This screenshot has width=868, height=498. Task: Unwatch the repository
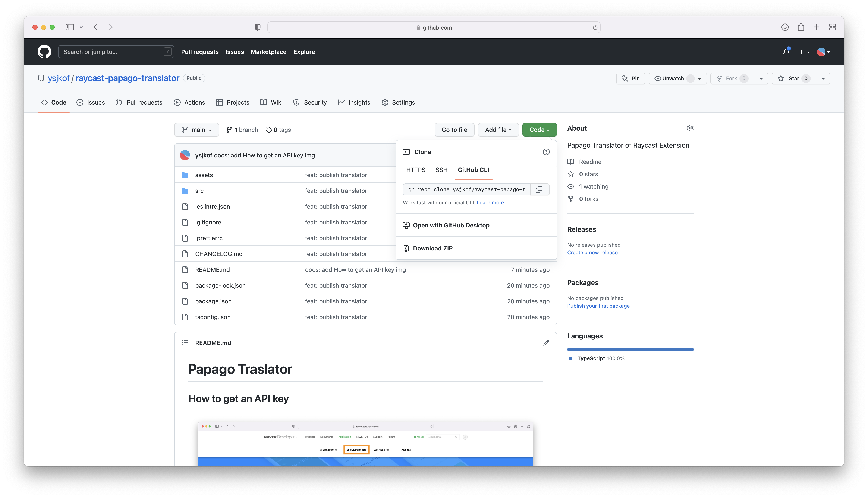pyautogui.click(x=672, y=78)
